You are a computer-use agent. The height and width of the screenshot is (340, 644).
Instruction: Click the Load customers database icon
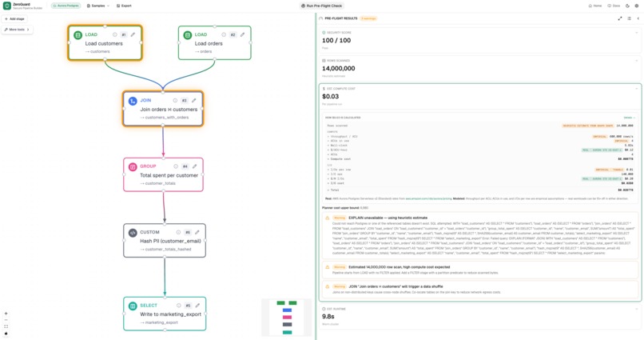click(x=78, y=35)
